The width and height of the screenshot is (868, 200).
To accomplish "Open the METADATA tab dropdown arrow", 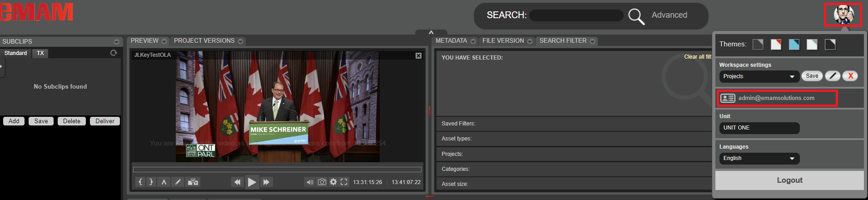I will [x=473, y=41].
